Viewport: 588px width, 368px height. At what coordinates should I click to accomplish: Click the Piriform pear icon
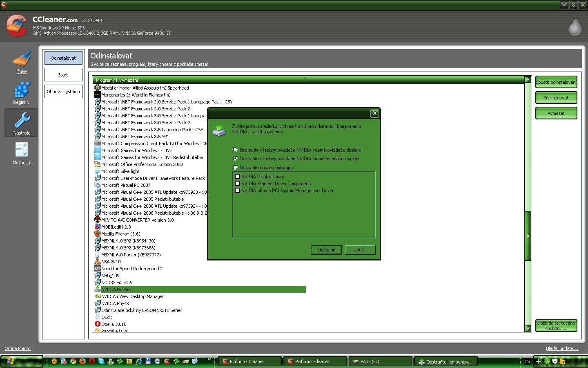click(x=575, y=26)
